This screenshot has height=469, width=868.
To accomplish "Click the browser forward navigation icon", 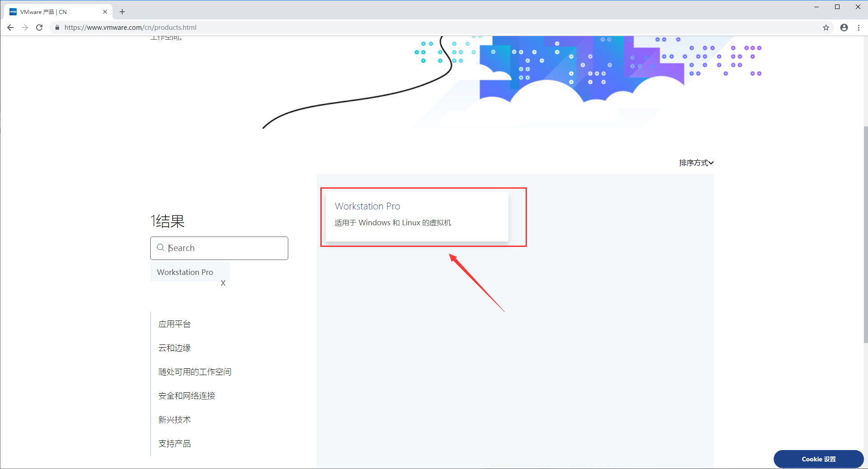I will click(x=25, y=27).
